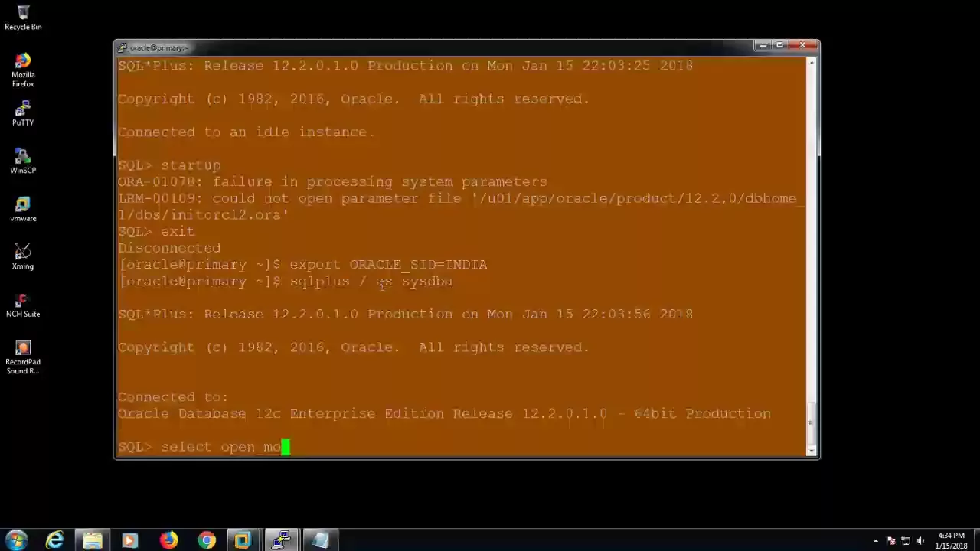The height and width of the screenshot is (551, 980).
Task: Open the media player taskbar icon
Action: point(129,540)
